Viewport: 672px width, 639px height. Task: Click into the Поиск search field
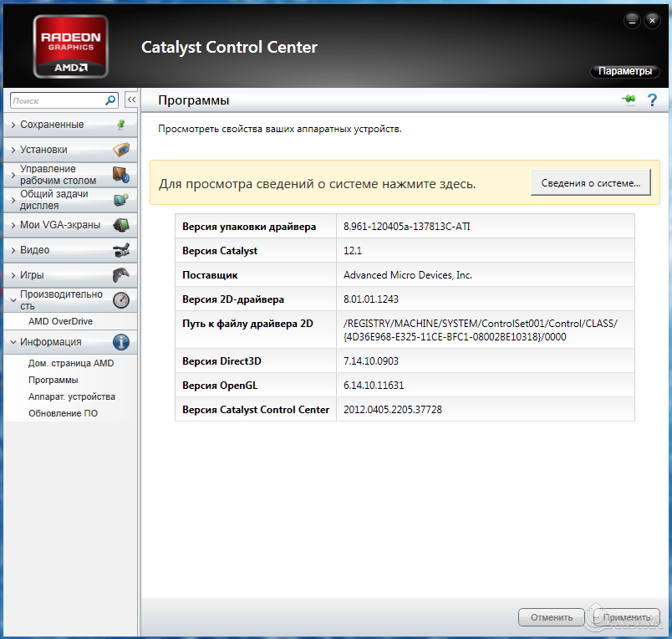(x=57, y=100)
